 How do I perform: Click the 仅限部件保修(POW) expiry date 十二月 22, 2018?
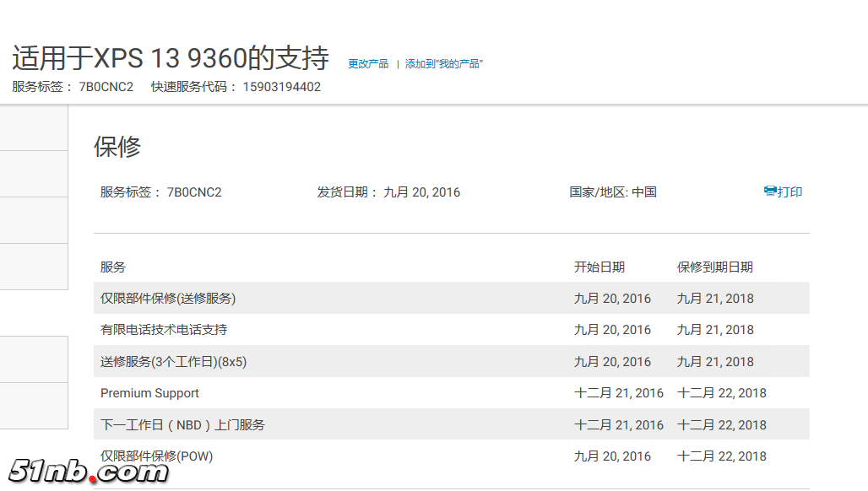[722, 456]
